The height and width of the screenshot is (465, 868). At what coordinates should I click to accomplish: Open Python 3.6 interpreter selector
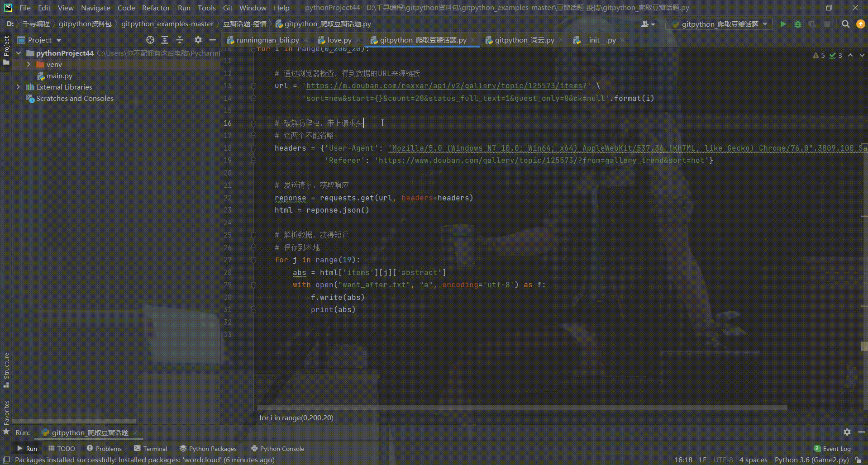[811, 460]
